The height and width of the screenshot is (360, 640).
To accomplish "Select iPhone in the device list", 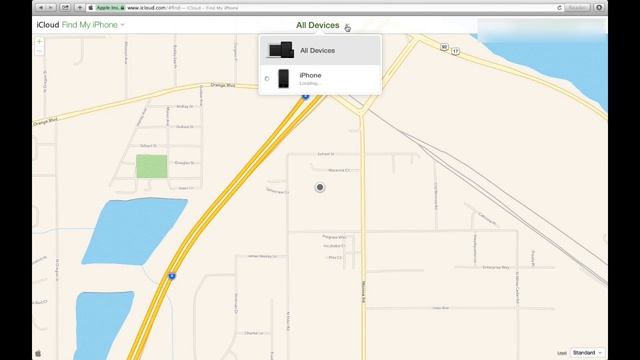I will [x=320, y=79].
